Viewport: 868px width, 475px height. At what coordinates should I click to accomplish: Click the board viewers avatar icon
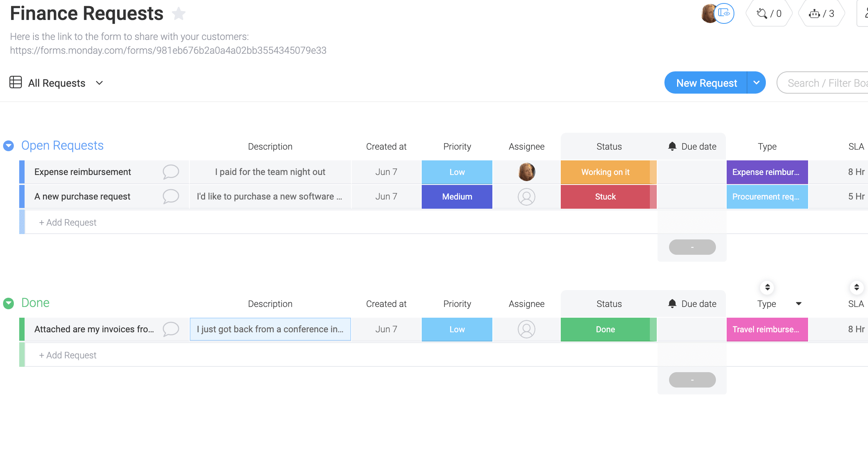(724, 13)
